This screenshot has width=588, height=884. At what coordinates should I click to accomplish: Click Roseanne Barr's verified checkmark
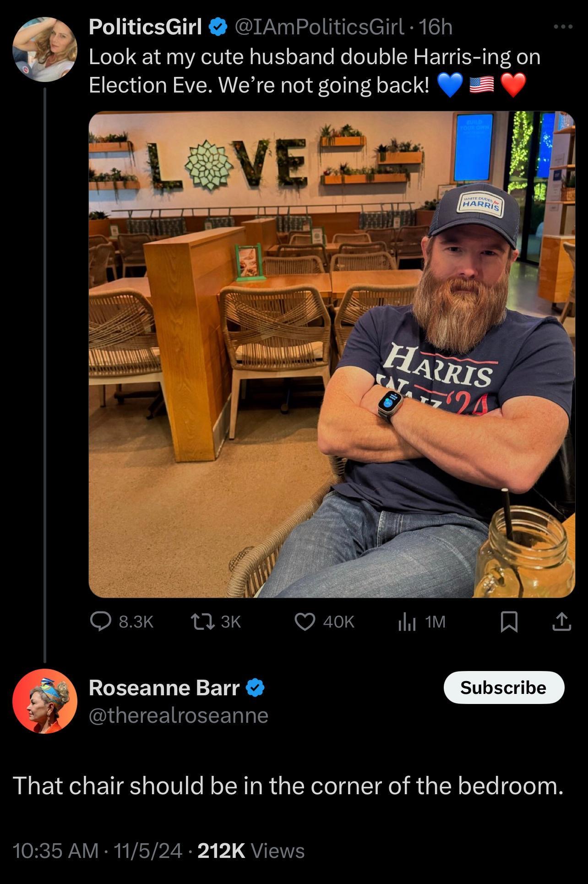[255, 688]
